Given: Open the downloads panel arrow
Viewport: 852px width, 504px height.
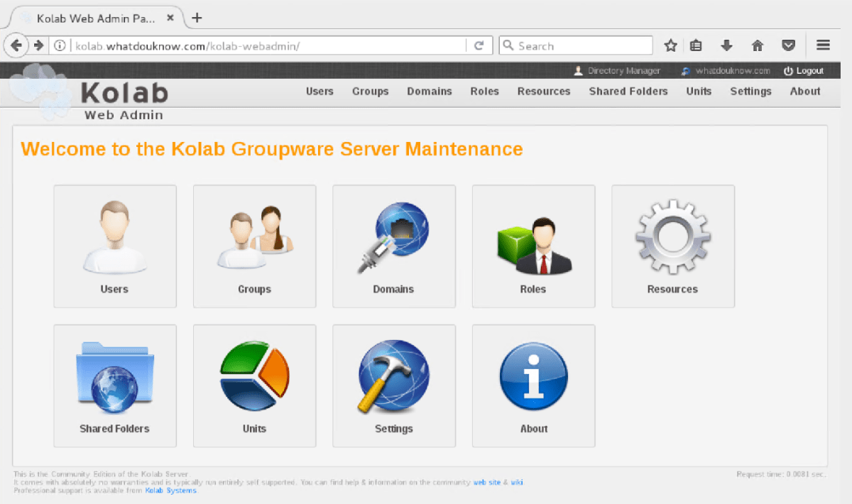Looking at the screenshot, I should click(726, 45).
